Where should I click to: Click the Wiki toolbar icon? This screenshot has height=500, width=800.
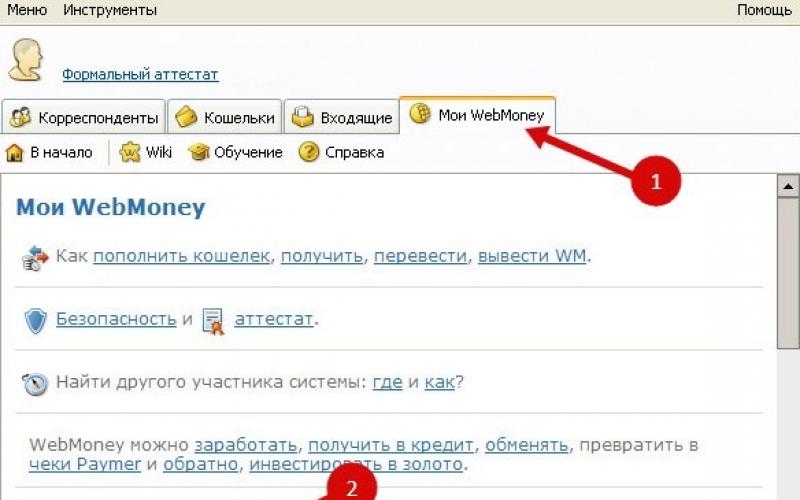pos(130,153)
